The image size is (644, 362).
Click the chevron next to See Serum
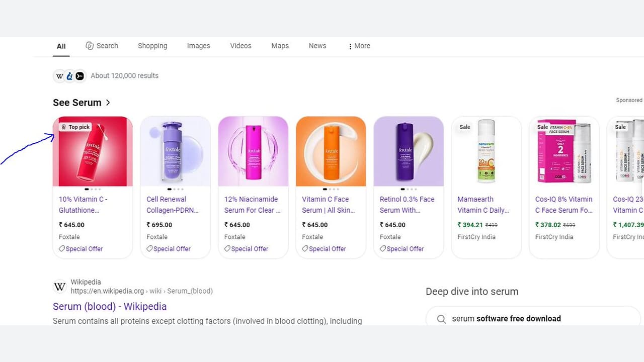click(107, 103)
